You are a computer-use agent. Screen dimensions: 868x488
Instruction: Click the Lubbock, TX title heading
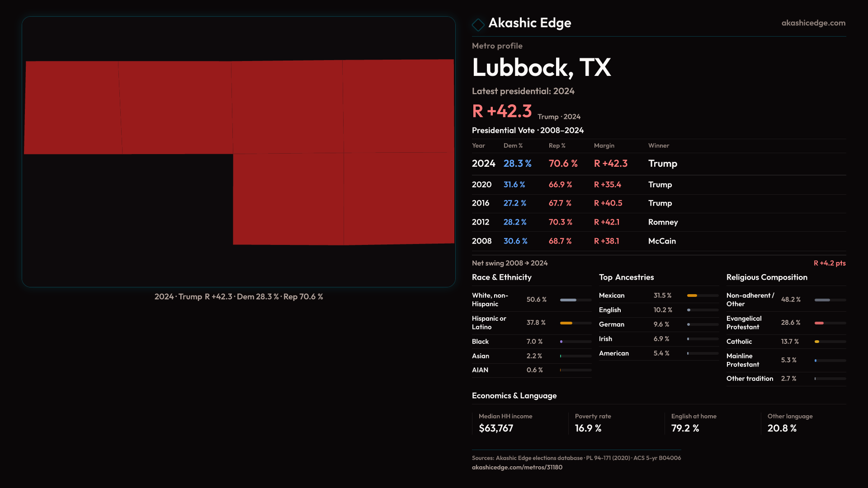coord(541,68)
